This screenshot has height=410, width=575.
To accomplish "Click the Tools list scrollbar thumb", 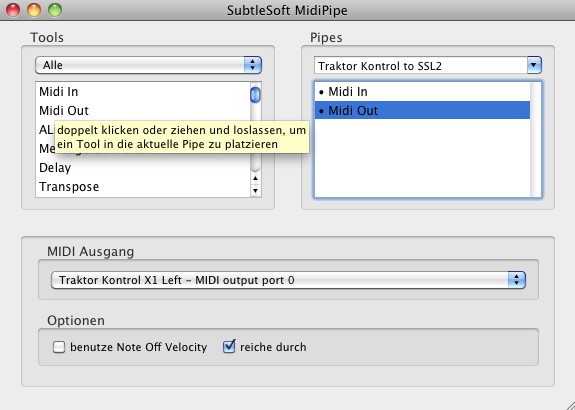I will [x=255, y=95].
